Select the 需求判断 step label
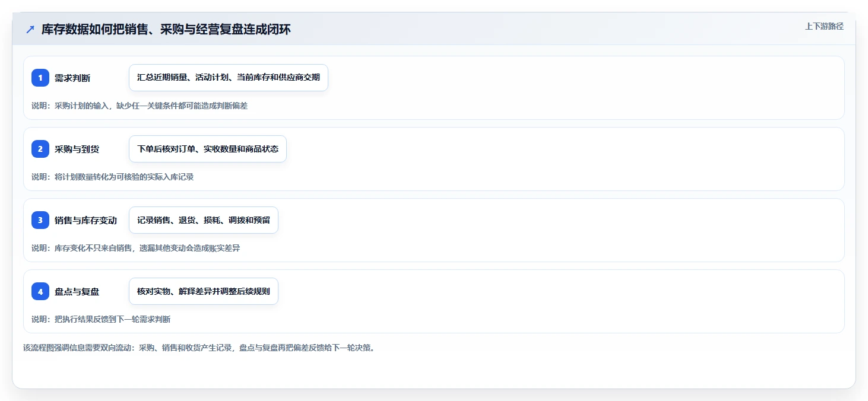The image size is (868, 401). (x=72, y=78)
